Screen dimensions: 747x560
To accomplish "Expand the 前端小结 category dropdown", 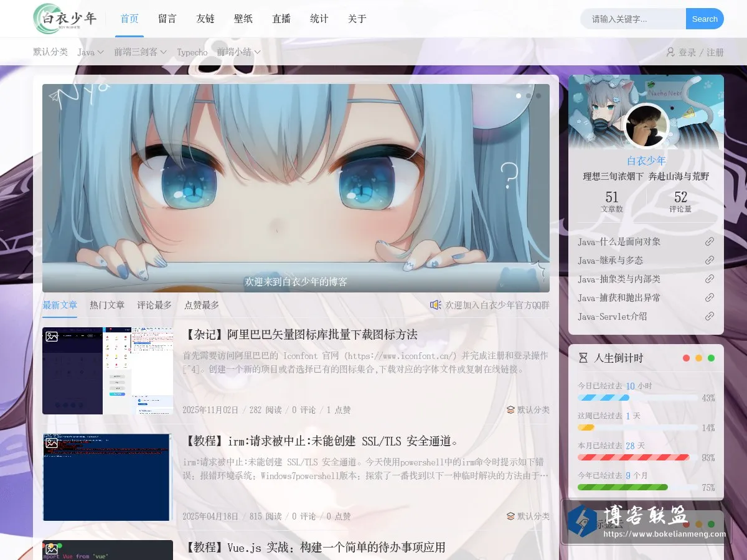I will pyautogui.click(x=239, y=52).
